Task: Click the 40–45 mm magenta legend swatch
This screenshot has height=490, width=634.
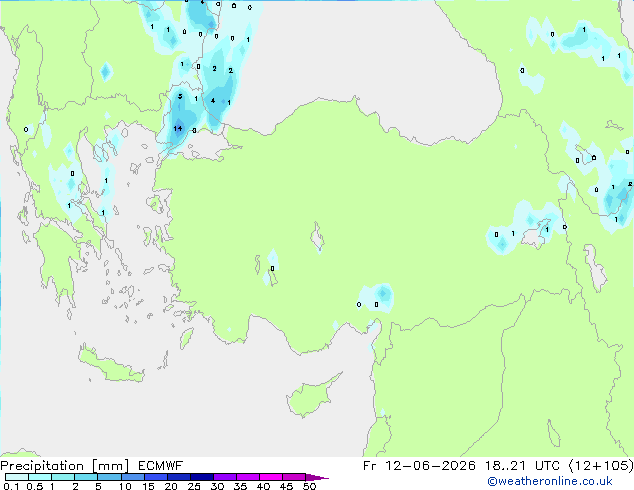Action: point(271,477)
